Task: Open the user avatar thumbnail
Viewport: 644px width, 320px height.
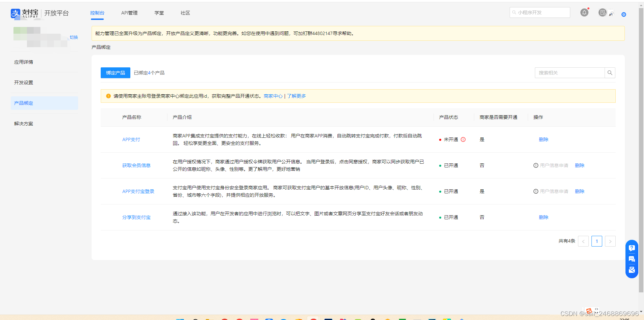Action: click(611, 13)
